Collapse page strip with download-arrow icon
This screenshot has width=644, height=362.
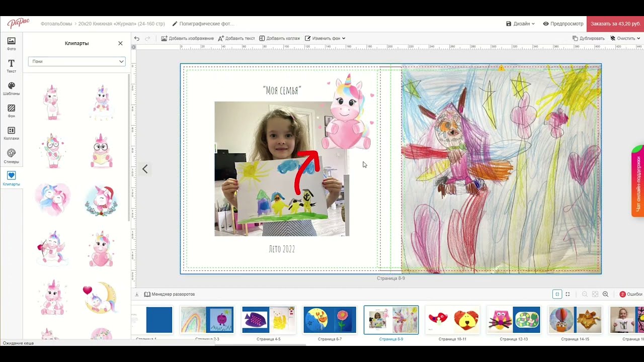136,294
